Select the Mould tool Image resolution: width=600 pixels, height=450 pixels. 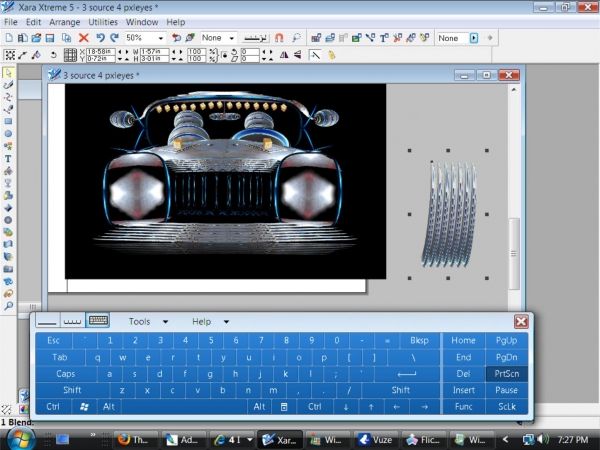pyautogui.click(x=8, y=245)
